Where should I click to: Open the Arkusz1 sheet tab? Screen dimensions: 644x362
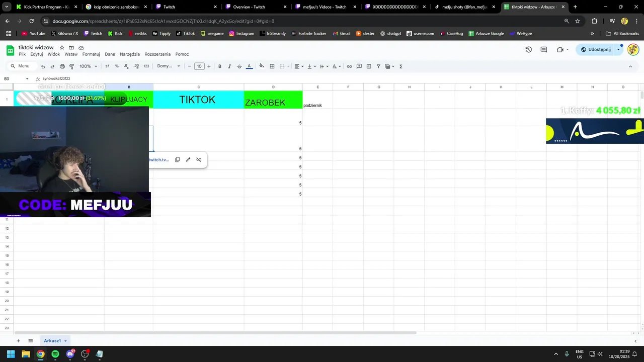[x=55, y=341]
